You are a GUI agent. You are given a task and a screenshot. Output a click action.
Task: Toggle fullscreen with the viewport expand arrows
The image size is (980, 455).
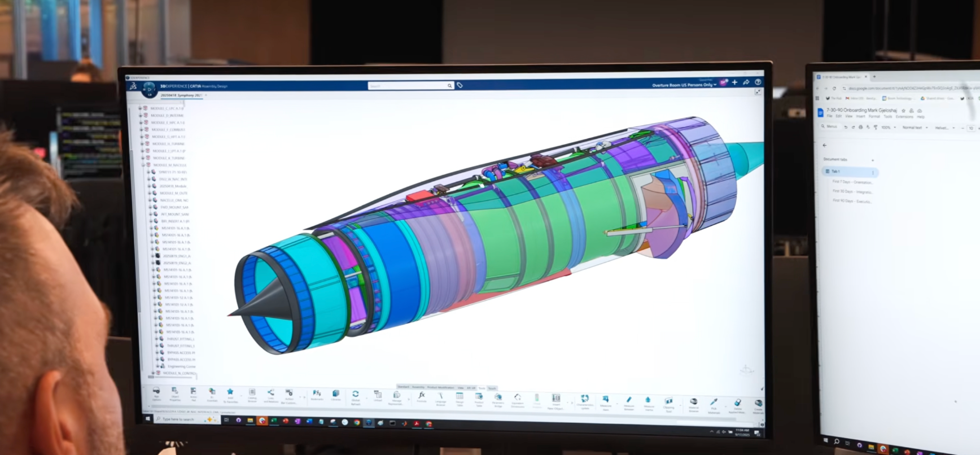click(758, 92)
